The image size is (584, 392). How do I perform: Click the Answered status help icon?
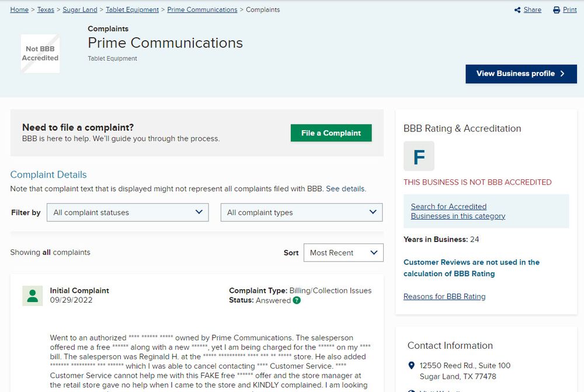click(x=297, y=300)
